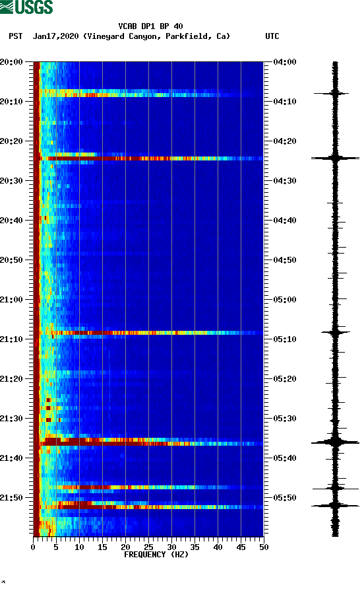Click the "0" frequency axis label

tap(33, 547)
